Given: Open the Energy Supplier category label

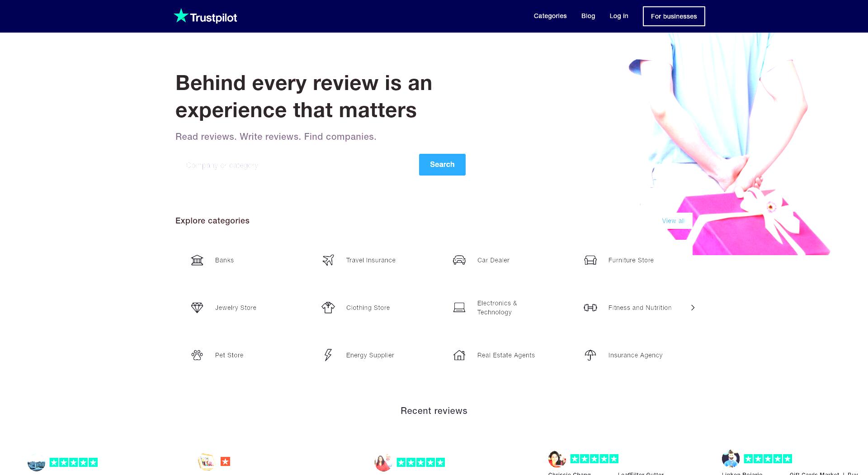Looking at the screenshot, I should [370, 355].
